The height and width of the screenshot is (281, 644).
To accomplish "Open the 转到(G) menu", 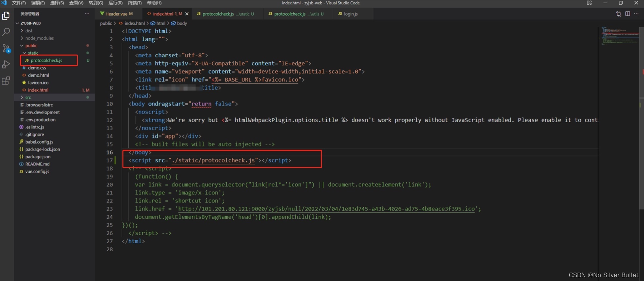I will coord(96,3).
